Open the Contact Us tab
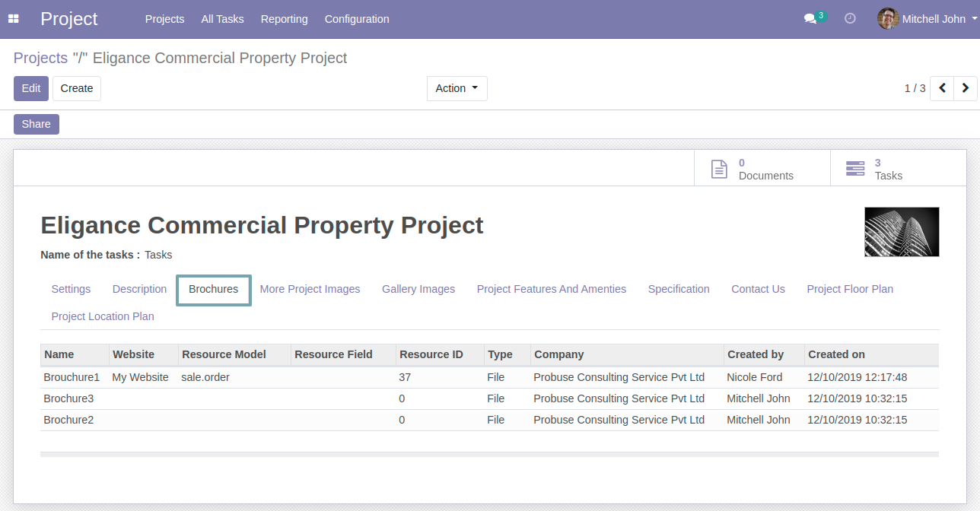980x511 pixels. [x=758, y=289]
